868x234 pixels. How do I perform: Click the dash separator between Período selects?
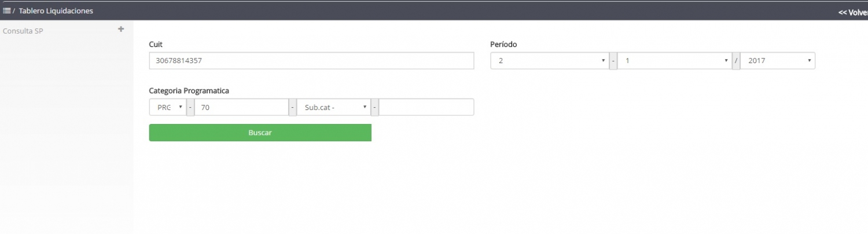click(613, 61)
